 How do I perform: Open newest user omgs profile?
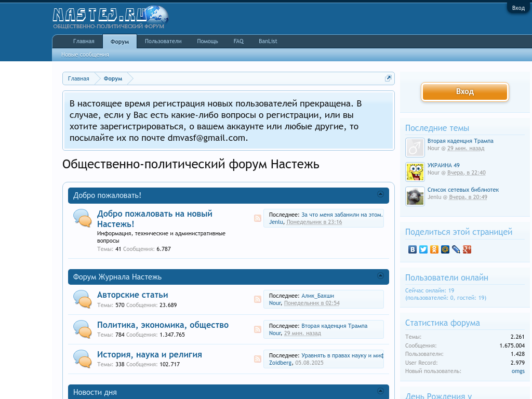518,371
